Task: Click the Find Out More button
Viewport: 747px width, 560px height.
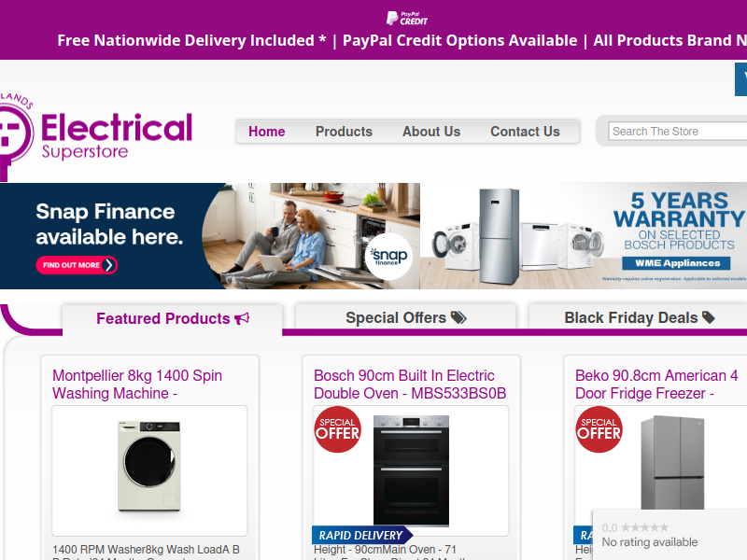Action: click(77, 265)
